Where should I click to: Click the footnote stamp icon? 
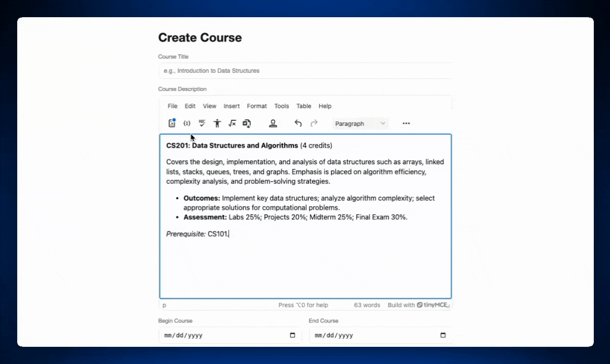(273, 123)
